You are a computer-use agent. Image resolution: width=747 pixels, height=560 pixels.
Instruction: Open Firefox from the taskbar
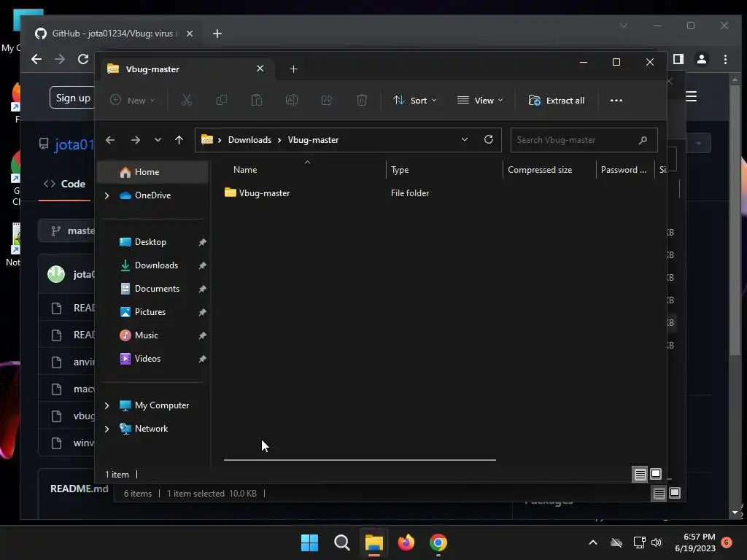pyautogui.click(x=406, y=542)
